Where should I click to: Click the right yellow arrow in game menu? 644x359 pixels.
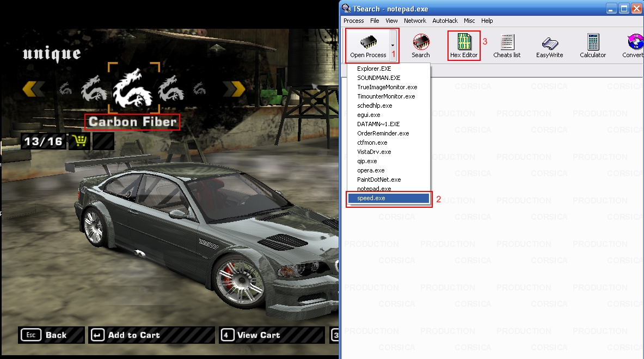(x=234, y=89)
